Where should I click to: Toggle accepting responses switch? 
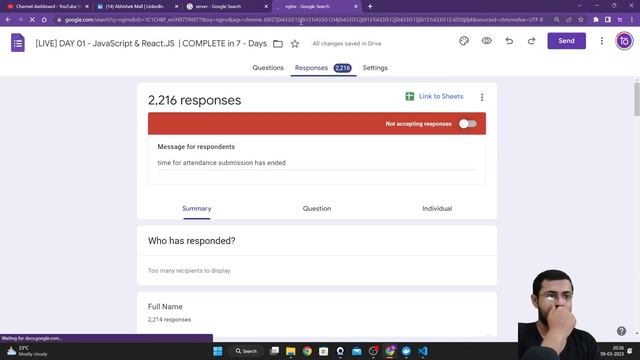click(x=468, y=124)
